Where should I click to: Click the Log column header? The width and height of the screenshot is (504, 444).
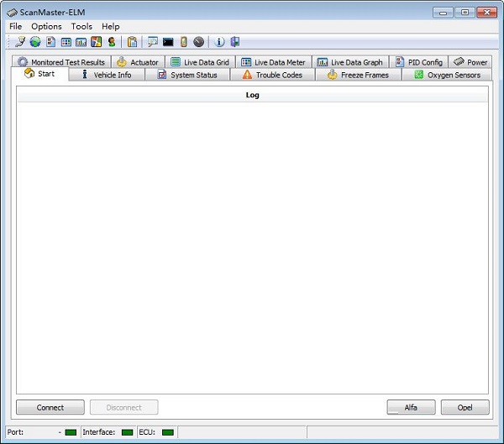tap(252, 95)
